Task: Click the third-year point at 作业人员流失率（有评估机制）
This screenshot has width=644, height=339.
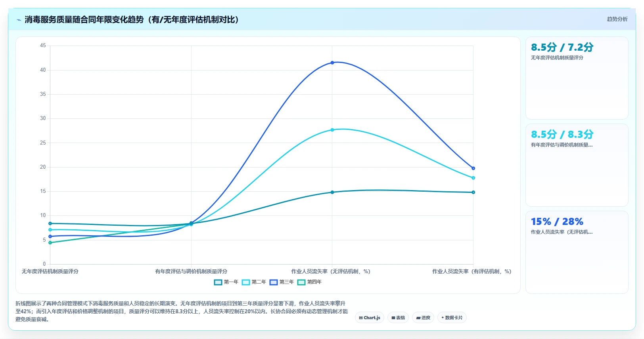Action: [x=473, y=168]
